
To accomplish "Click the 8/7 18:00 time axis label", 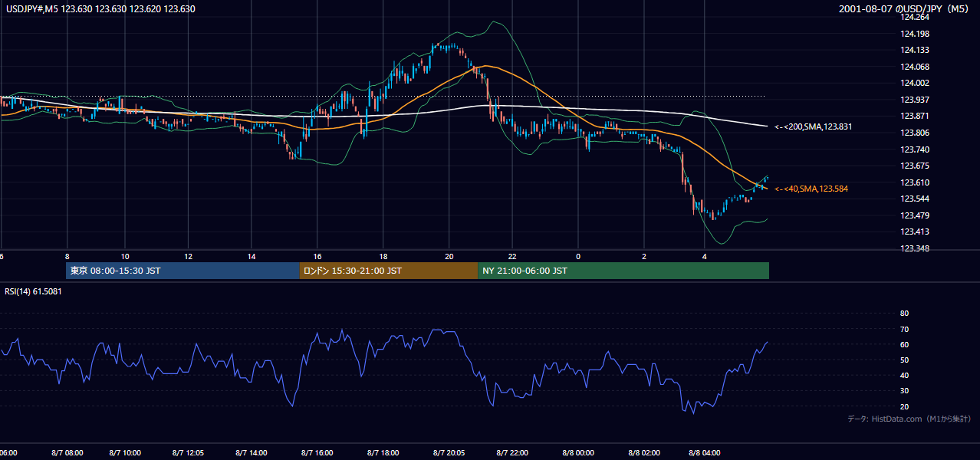I will tap(382, 453).
